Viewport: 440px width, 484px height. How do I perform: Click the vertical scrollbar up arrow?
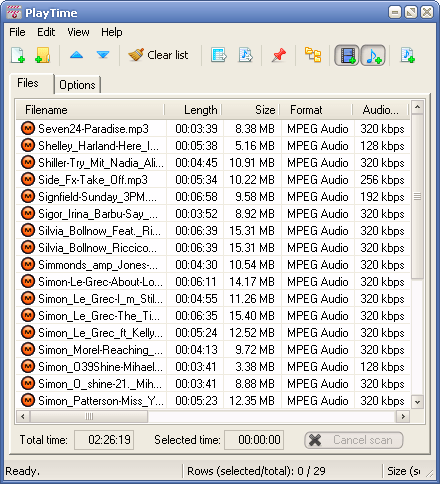click(417, 107)
